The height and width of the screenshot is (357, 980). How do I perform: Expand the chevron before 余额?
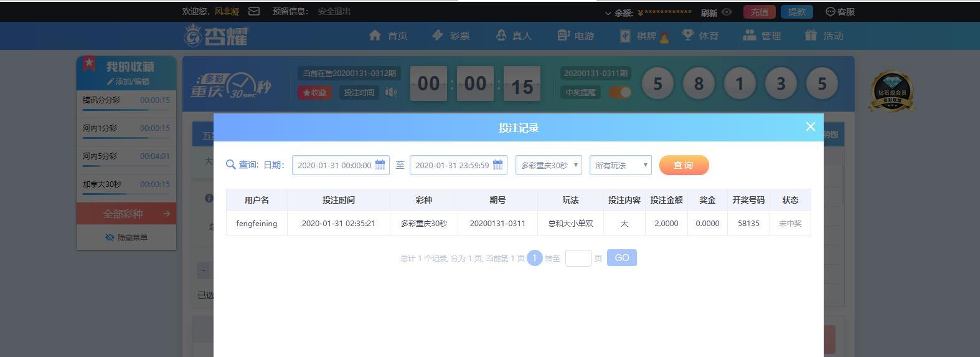[x=608, y=12]
